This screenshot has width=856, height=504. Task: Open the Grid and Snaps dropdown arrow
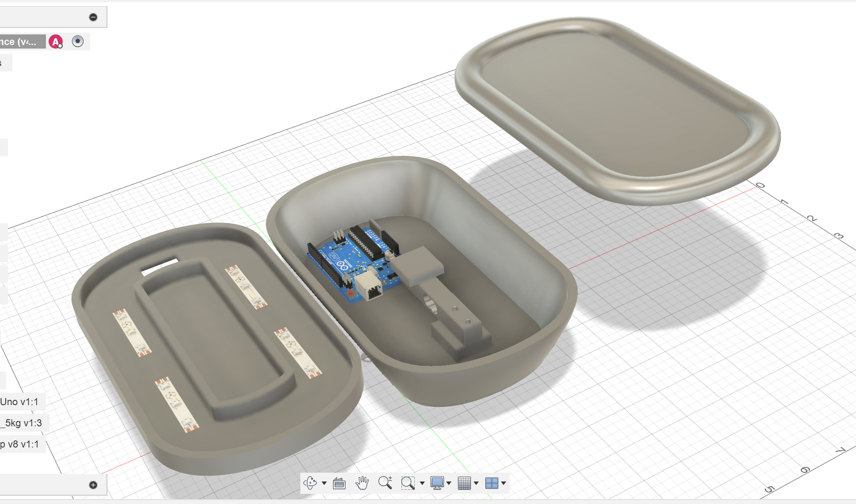[476, 483]
